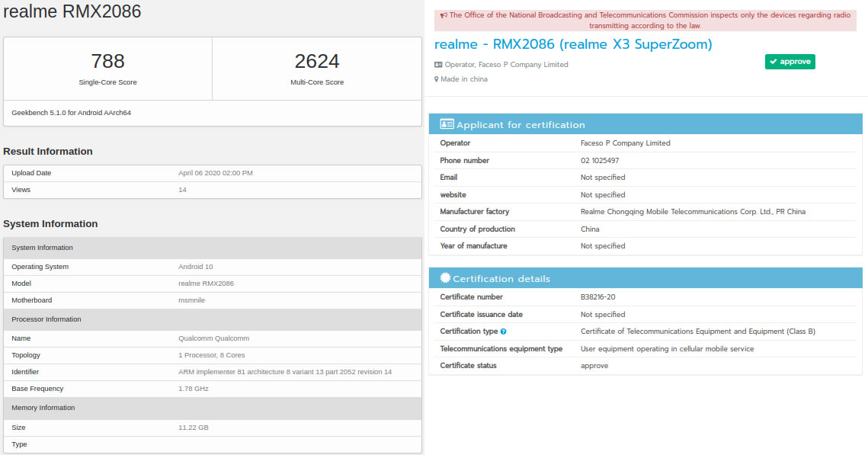Click the Model value realme RMX2086
This screenshot has width=868, height=455.
[x=206, y=284]
